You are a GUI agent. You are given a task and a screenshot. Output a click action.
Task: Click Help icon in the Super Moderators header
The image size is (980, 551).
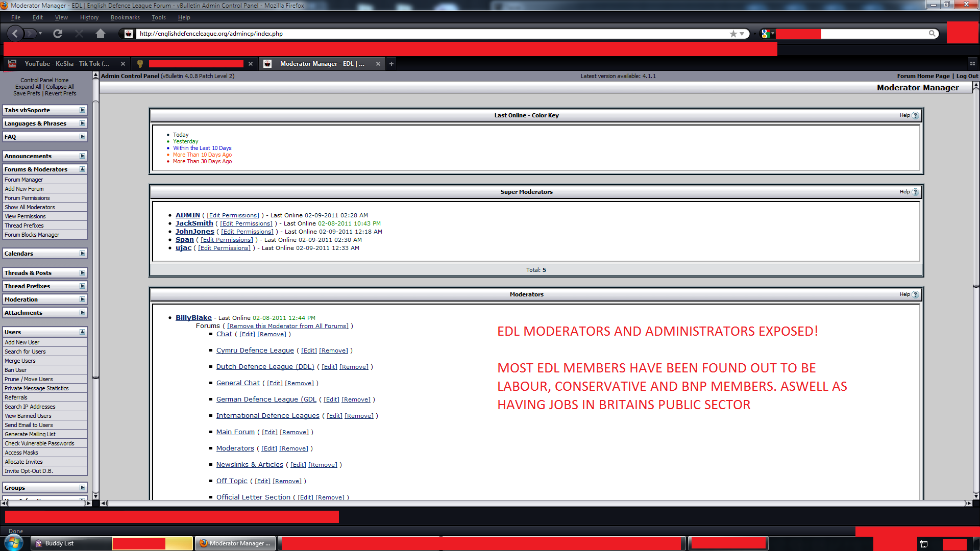tap(915, 192)
